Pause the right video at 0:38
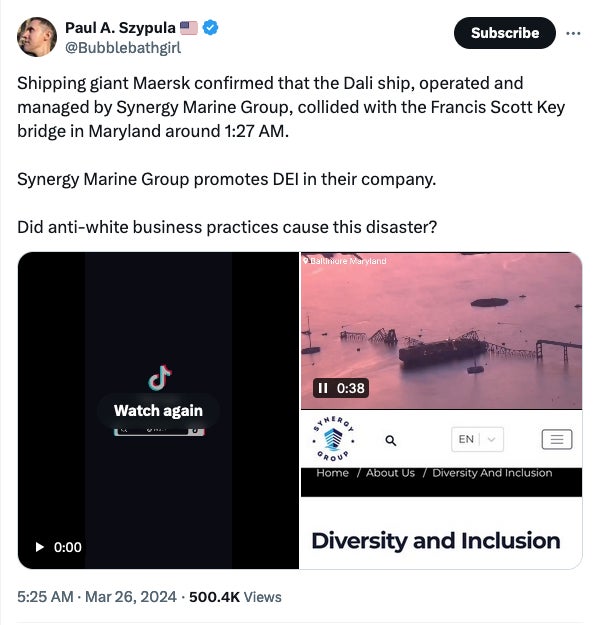Screen dimensions: 599x625 pyautogui.click(x=322, y=388)
